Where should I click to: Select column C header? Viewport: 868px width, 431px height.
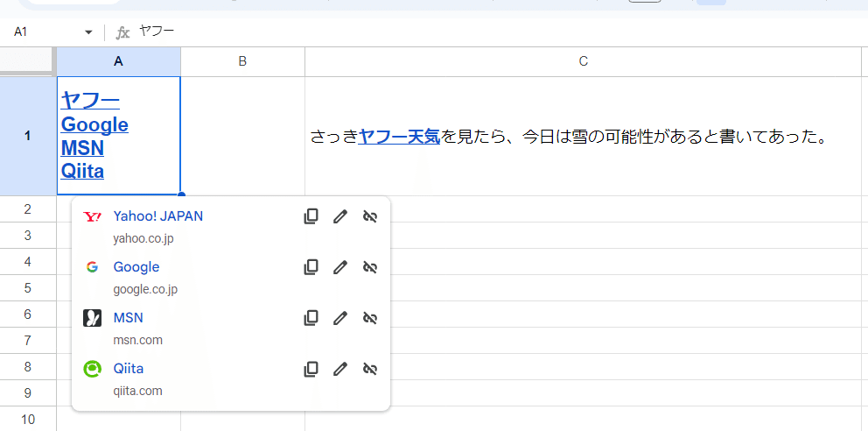[583, 61]
